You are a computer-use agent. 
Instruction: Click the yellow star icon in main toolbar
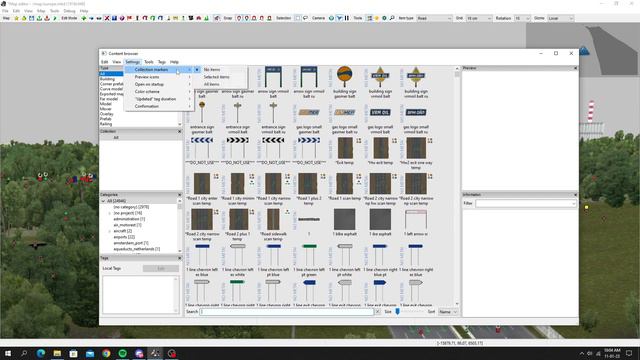coord(16,18)
